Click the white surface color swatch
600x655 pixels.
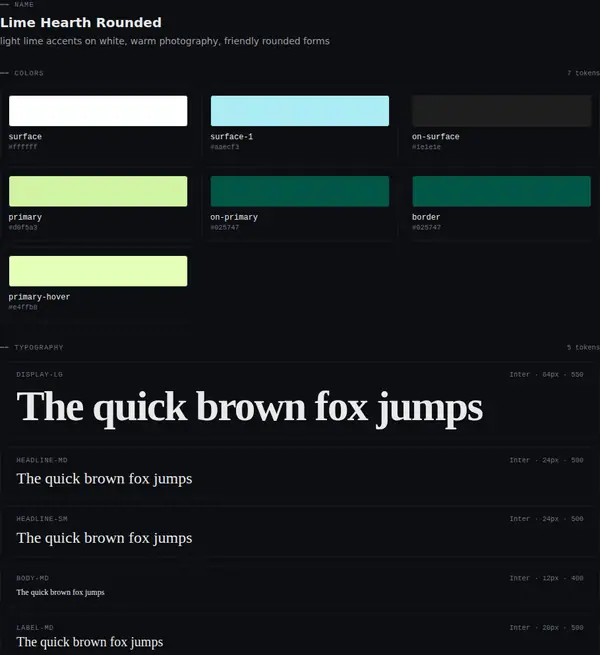click(x=98, y=111)
